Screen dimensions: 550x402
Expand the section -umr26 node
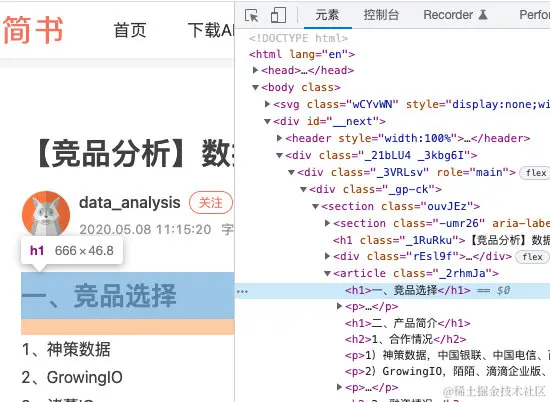tap(327, 223)
